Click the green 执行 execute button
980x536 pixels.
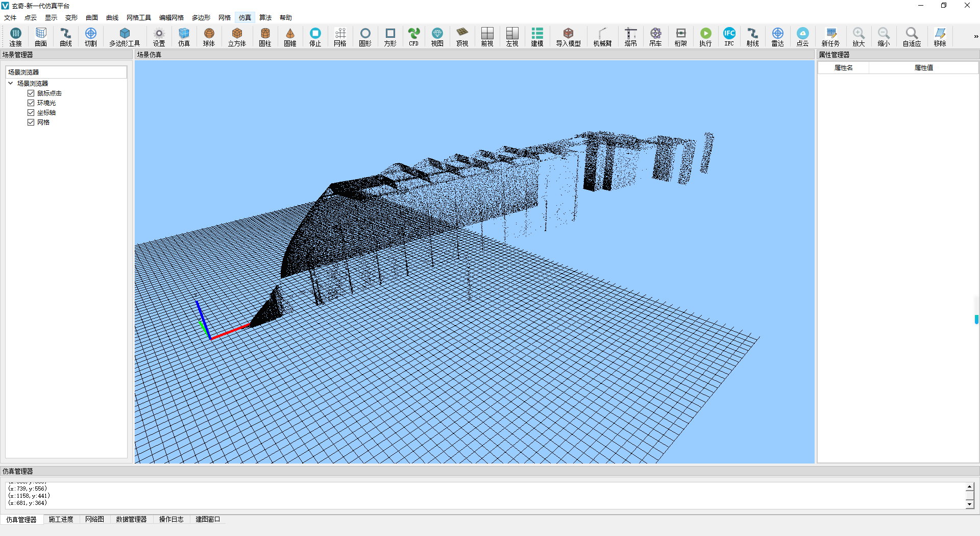(706, 37)
